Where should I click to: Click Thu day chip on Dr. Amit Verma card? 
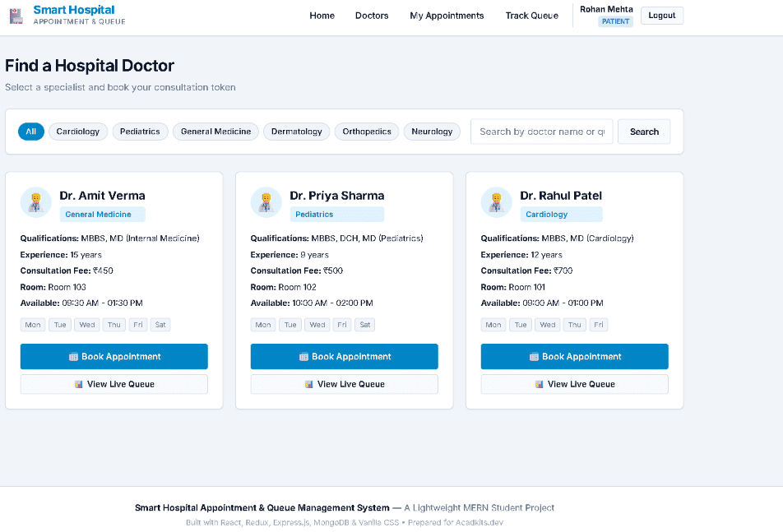pos(114,325)
